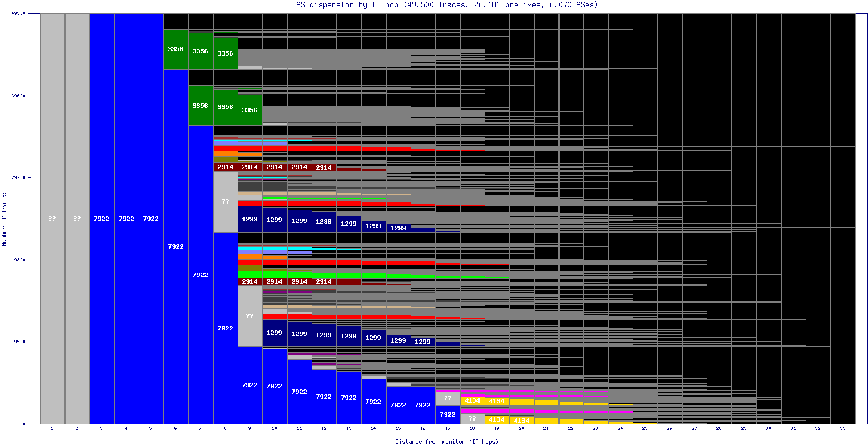The width and height of the screenshot is (868, 445).
Task: Click x-axis tick label 25
Action: pyautogui.click(x=645, y=429)
